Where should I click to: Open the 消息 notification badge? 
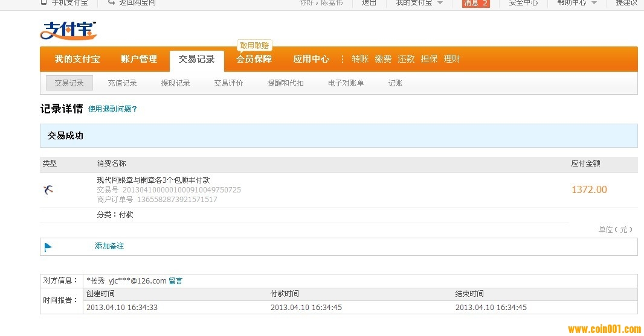(x=475, y=3)
